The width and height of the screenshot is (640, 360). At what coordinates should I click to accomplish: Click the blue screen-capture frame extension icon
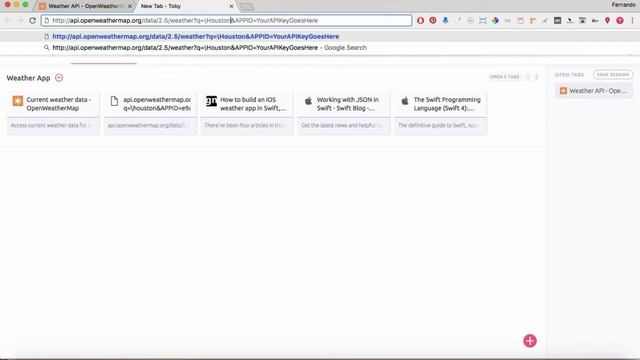tap(482, 20)
